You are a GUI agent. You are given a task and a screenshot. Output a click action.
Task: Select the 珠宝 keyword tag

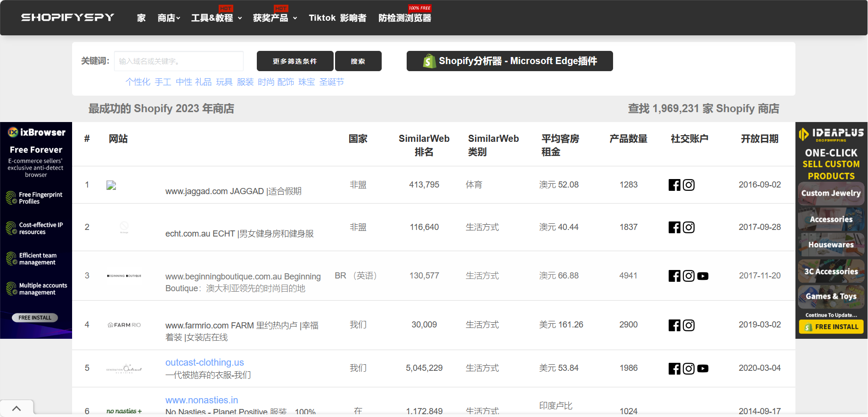307,82
